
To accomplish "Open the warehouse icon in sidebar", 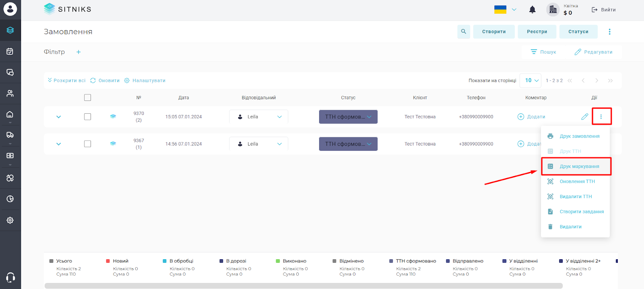I will (x=10, y=114).
